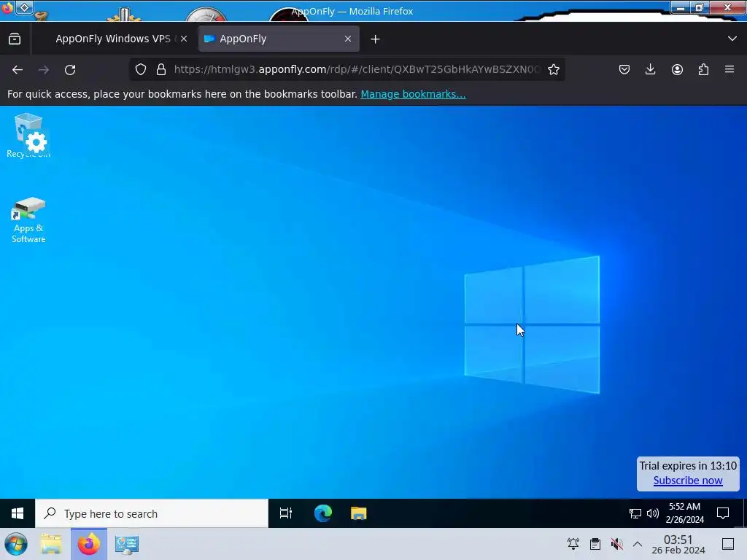Select the Apps & Software desktop shortcut
The height and width of the screenshot is (560, 747).
pos(28,220)
